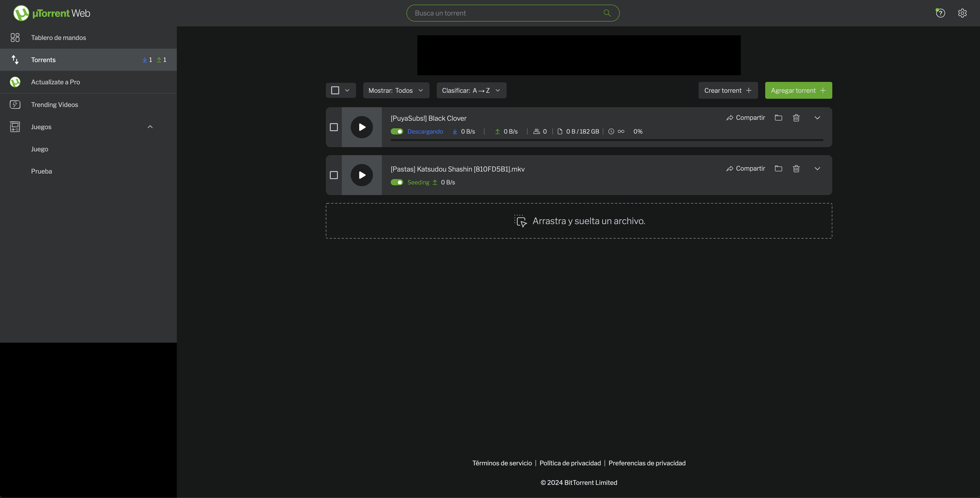Click the Trending Videos icon
Viewport: 980px width, 498px height.
(15, 105)
